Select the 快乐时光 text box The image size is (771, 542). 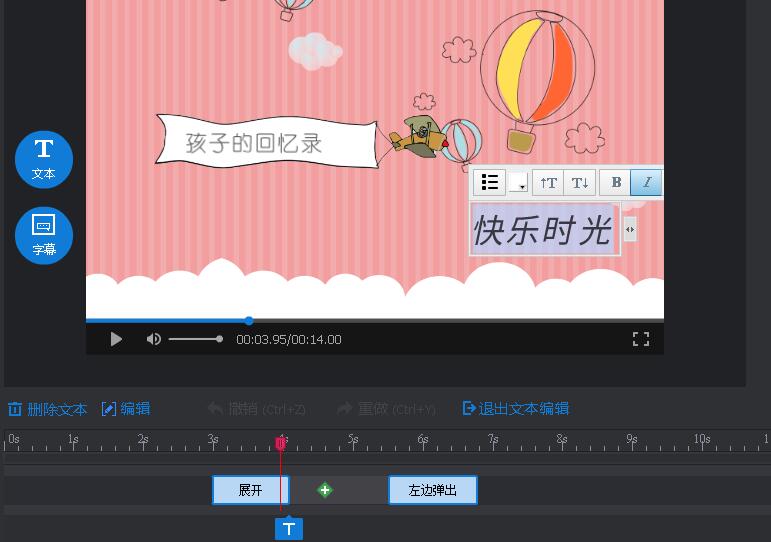[x=543, y=230]
